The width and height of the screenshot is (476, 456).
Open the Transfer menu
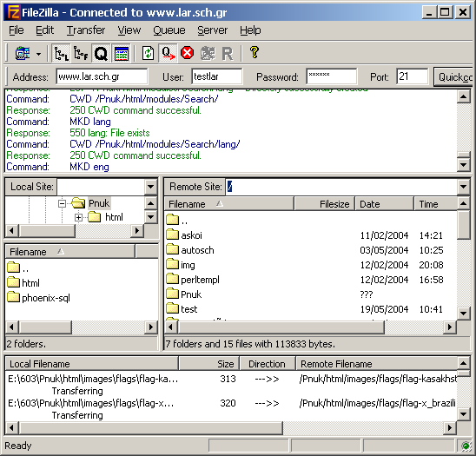coord(86,30)
